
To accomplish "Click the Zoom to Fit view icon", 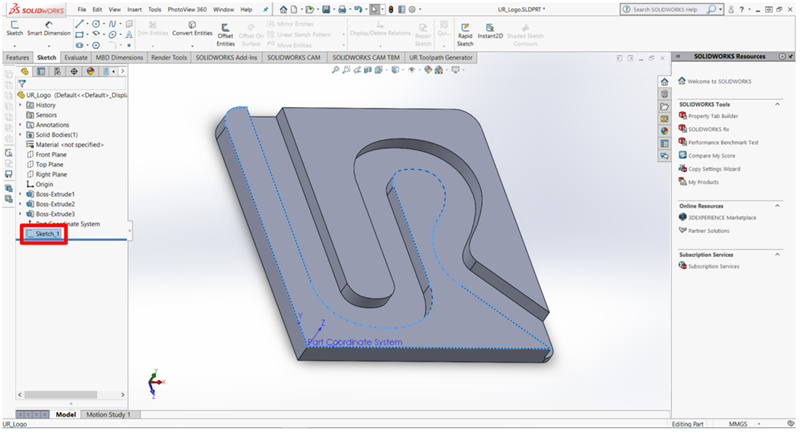I will tap(335, 70).
